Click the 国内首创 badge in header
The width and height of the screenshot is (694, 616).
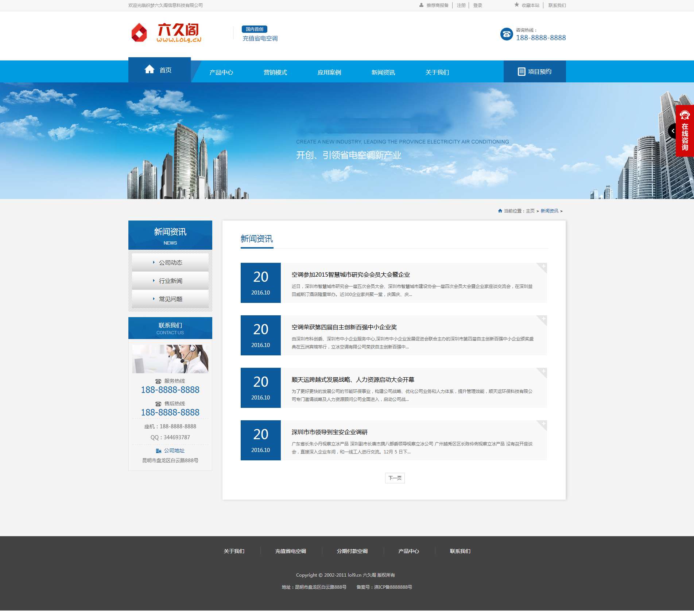coord(254,29)
